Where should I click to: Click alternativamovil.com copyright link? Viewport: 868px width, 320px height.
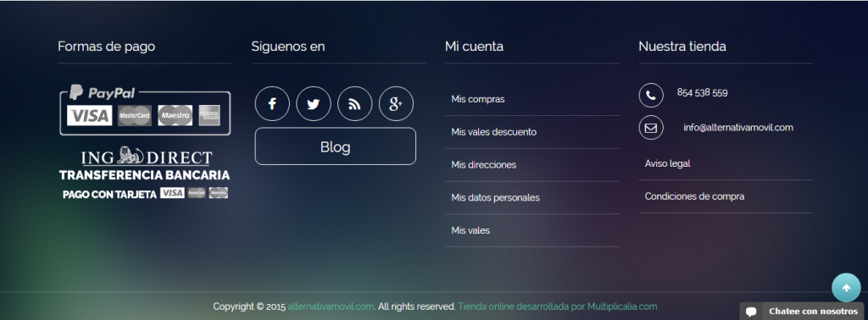click(331, 306)
